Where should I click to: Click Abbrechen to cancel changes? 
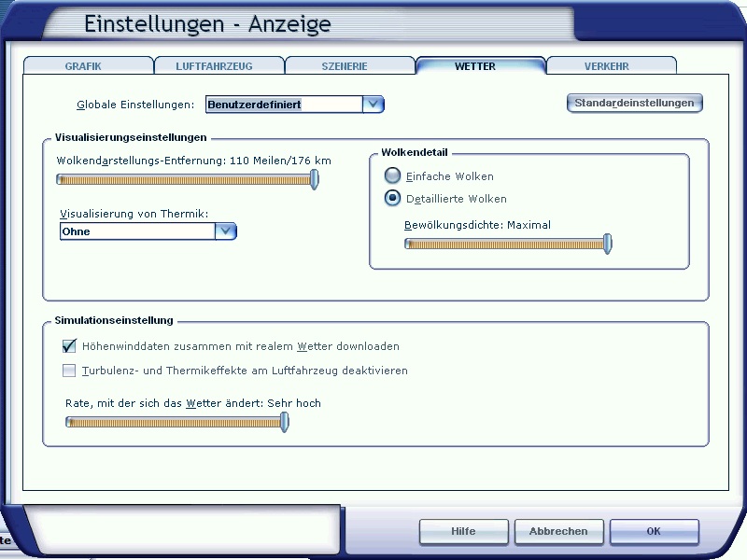tap(558, 531)
